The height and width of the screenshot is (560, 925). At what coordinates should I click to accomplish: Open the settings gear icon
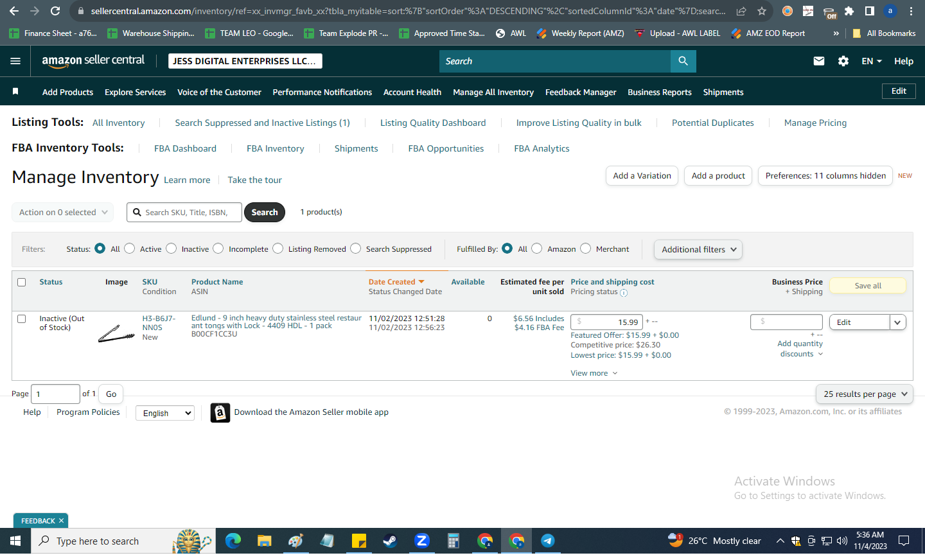(x=843, y=61)
